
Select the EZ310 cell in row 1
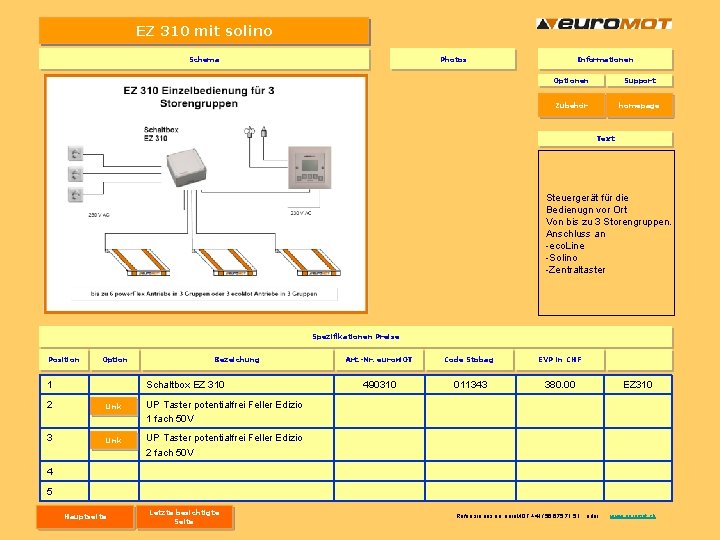tap(638, 385)
